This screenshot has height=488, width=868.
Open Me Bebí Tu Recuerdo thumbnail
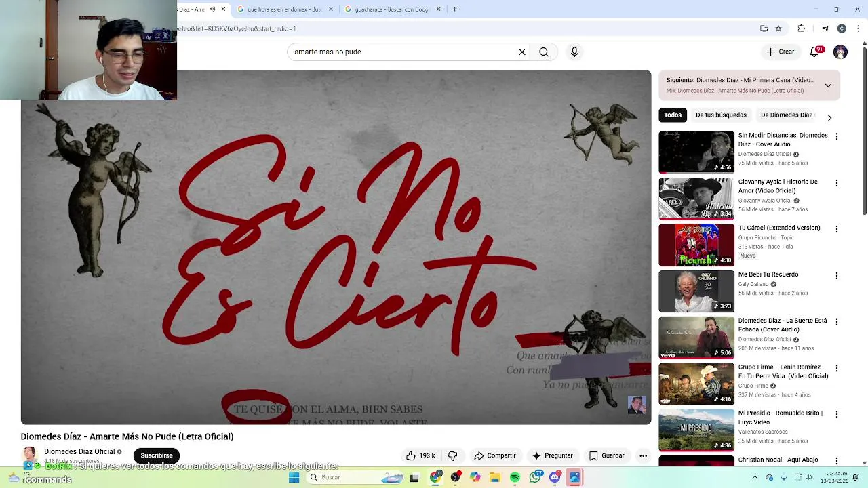tap(696, 291)
